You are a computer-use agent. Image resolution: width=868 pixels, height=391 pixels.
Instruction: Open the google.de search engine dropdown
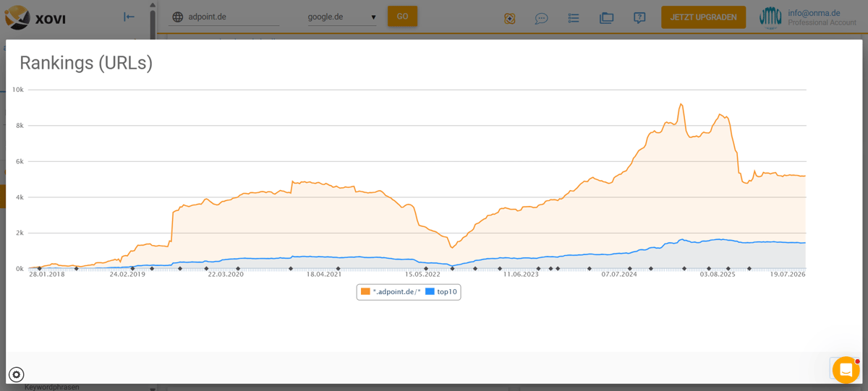coord(341,17)
